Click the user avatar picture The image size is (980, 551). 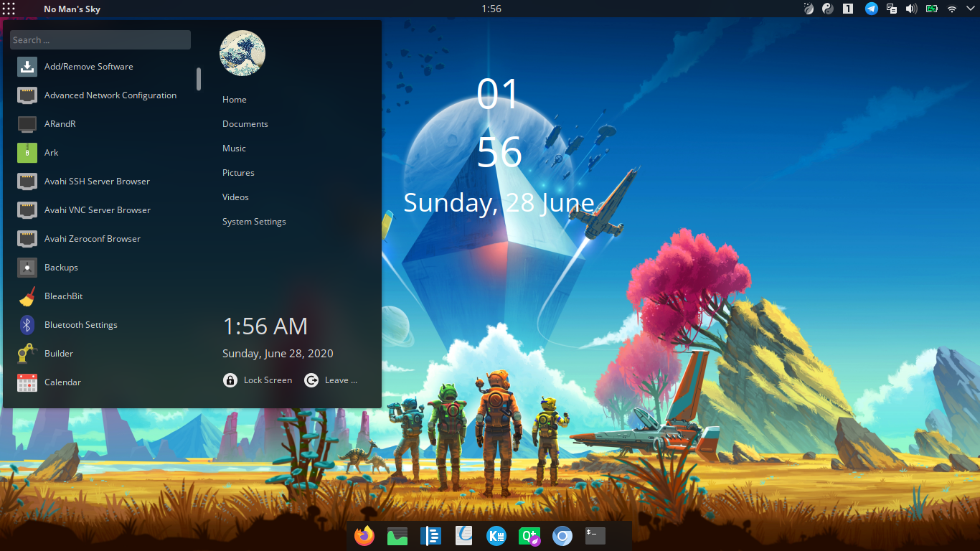(x=242, y=54)
